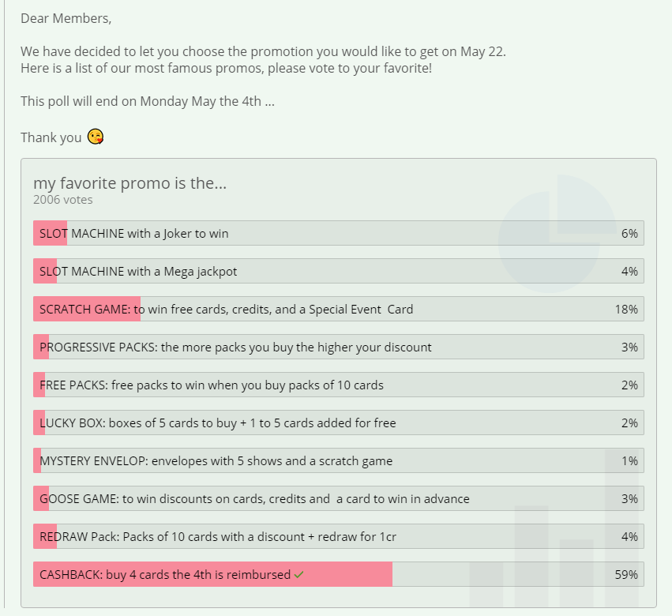The height and width of the screenshot is (616, 672).
Task: Choose the SCRATCH GAME poll option
Action: [x=226, y=310]
